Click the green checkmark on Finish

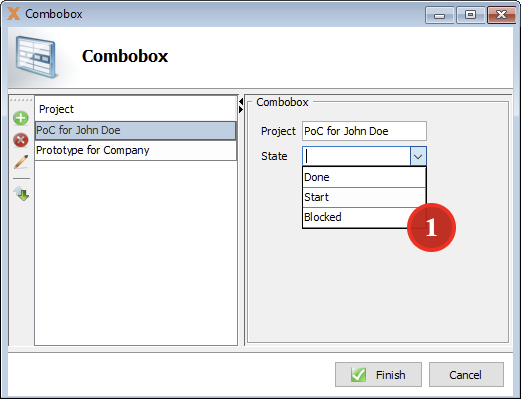click(358, 375)
